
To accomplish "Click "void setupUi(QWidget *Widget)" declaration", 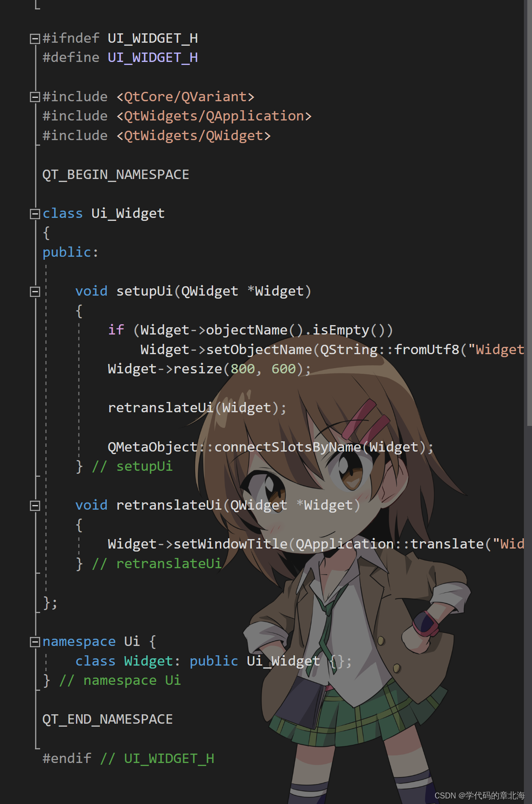I will (x=193, y=291).
